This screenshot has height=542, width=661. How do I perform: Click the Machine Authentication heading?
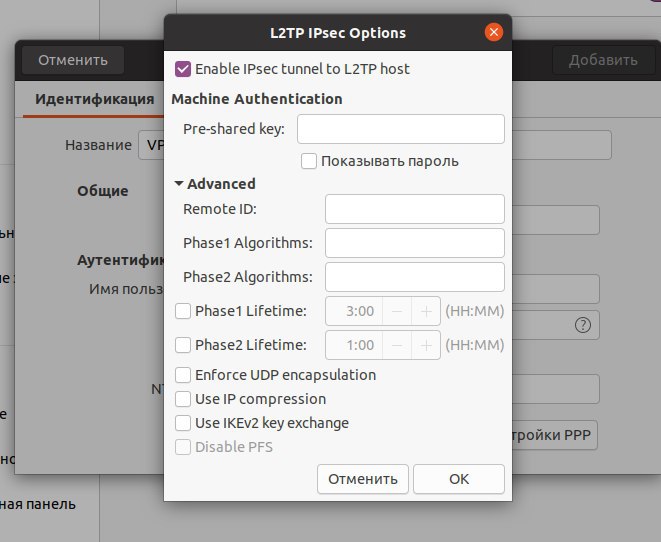tap(257, 99)
